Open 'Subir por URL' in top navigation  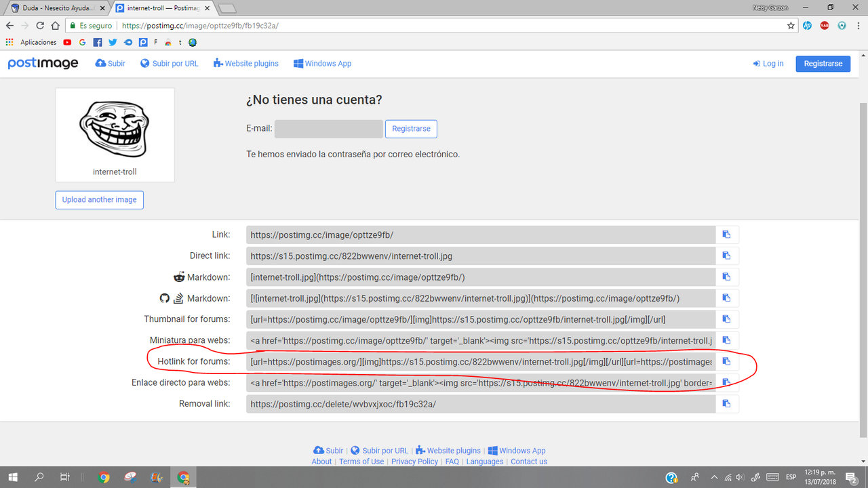tap(170, 64)
